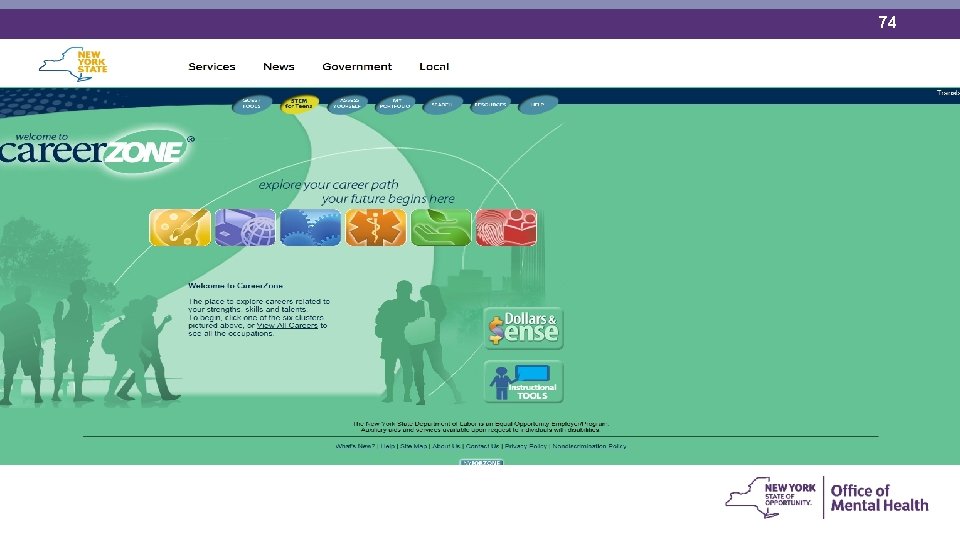Click the CareerZone logo
The width and height of the screenshot is (960, 540).
[95, 150]
